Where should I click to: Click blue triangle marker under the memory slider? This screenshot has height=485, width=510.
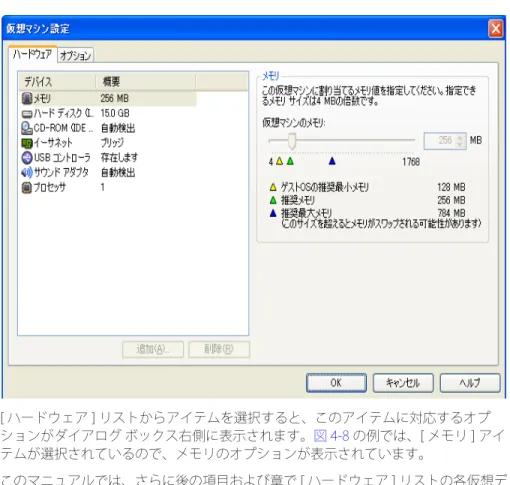pyautogui.click(x=332, y=162)
